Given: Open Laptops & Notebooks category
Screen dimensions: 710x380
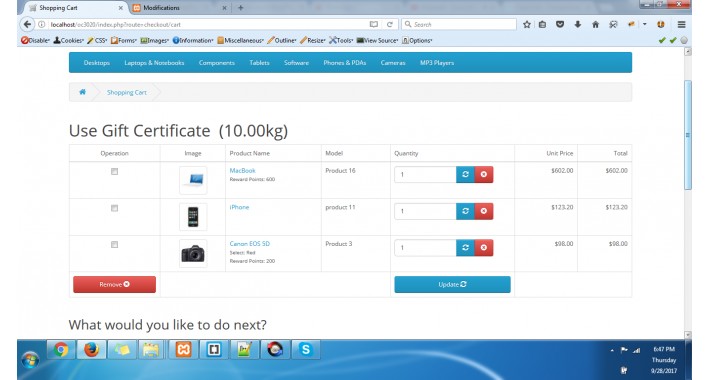Looking at the screenshot, I should [x=154, y=63].
